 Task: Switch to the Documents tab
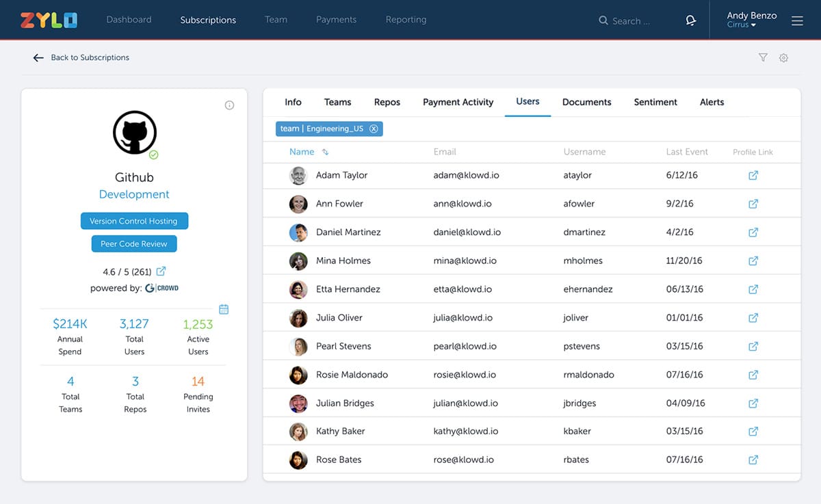click(586, 102)
